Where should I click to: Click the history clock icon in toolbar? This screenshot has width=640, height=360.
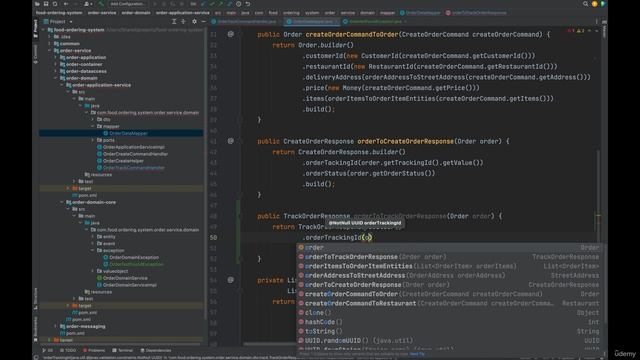239,4
